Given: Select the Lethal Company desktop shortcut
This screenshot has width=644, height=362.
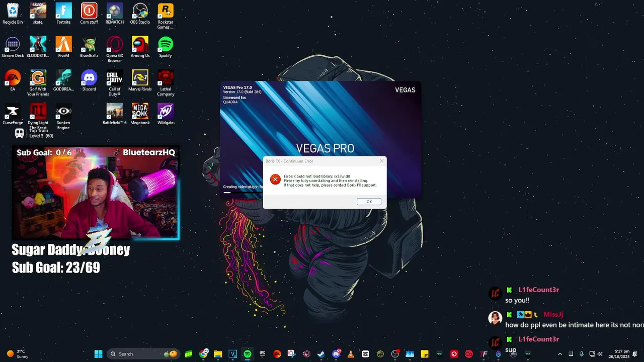Looking at the screenshot, I should tap(166, 83).
